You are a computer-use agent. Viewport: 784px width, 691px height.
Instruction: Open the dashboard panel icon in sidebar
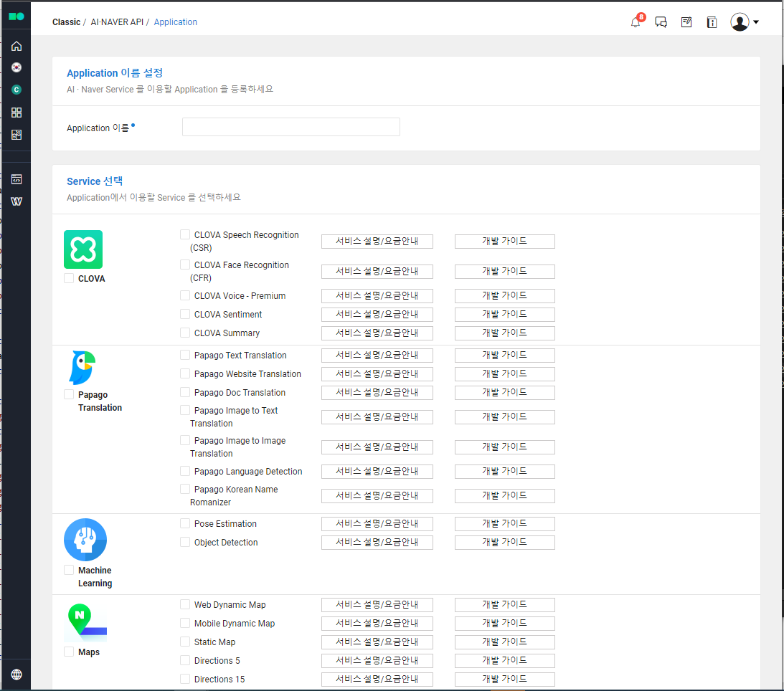click(16, 135)
